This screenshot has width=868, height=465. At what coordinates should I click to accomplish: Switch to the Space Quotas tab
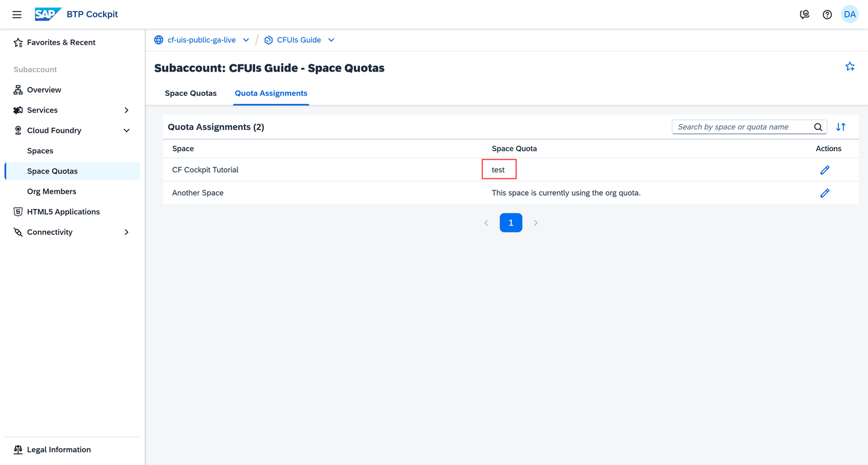[x=190, y=93]
